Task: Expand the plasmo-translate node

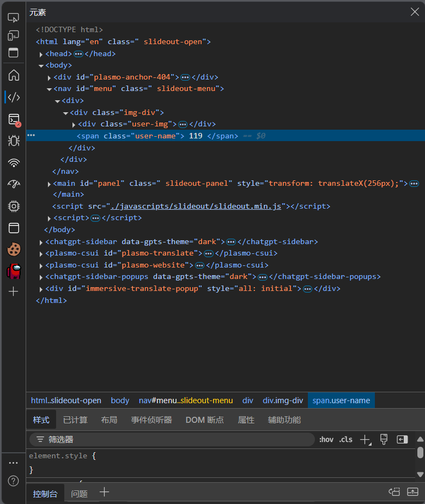Action: click(x=41, y=254)
